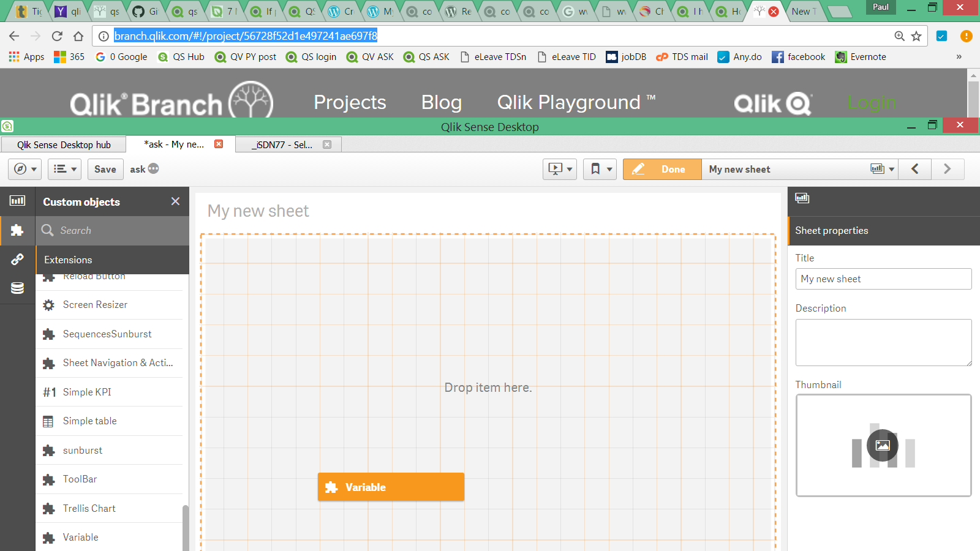Image resolution: width=980 pixels, height=551 pixels.
Task: Open the Apps launcher in bookmarks bar
Action: tap(26, 57)
